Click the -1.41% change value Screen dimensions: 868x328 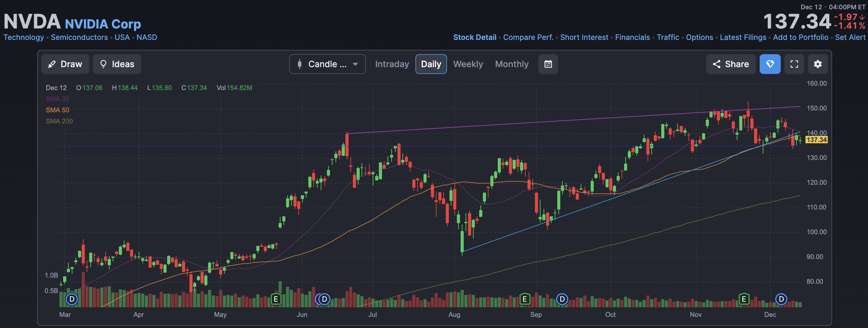(x=849, y=26)
